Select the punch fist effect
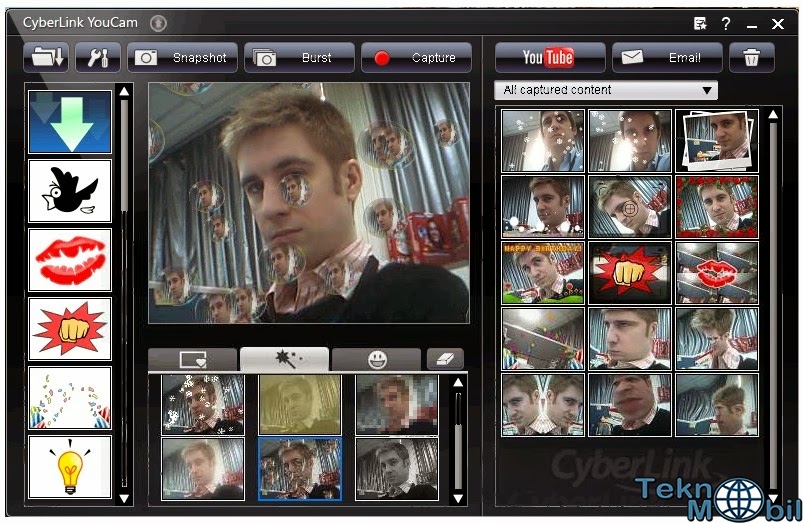The height and width of the screenshot is (523, 803). [x=70, y=329]
